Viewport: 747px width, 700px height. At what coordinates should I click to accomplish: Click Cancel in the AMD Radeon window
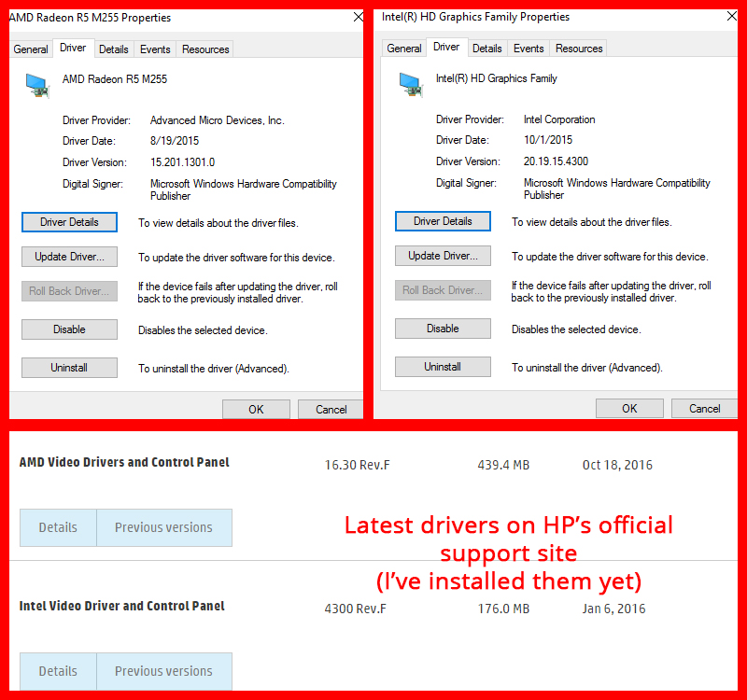pyautogui.click(x=331, y=410)
